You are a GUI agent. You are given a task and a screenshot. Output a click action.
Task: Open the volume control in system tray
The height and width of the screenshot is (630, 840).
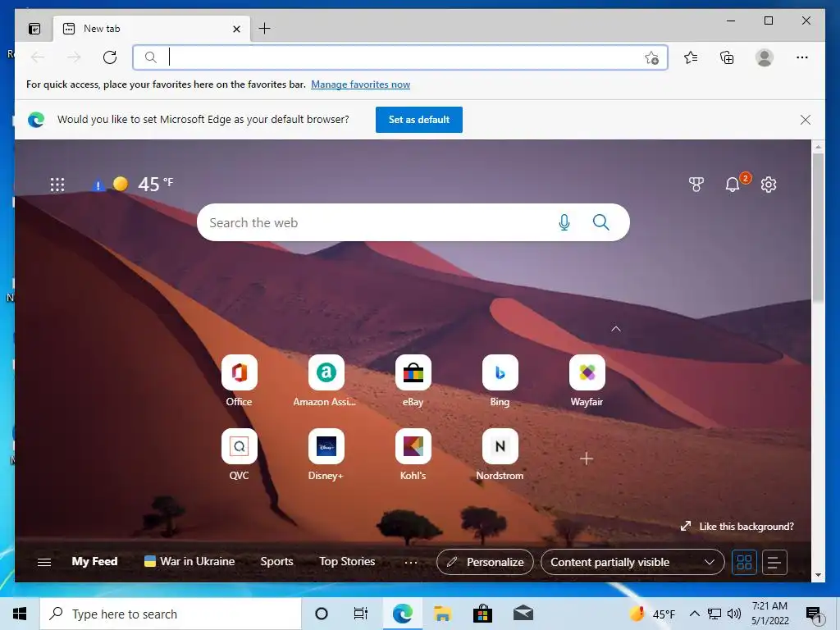point(734,614)
